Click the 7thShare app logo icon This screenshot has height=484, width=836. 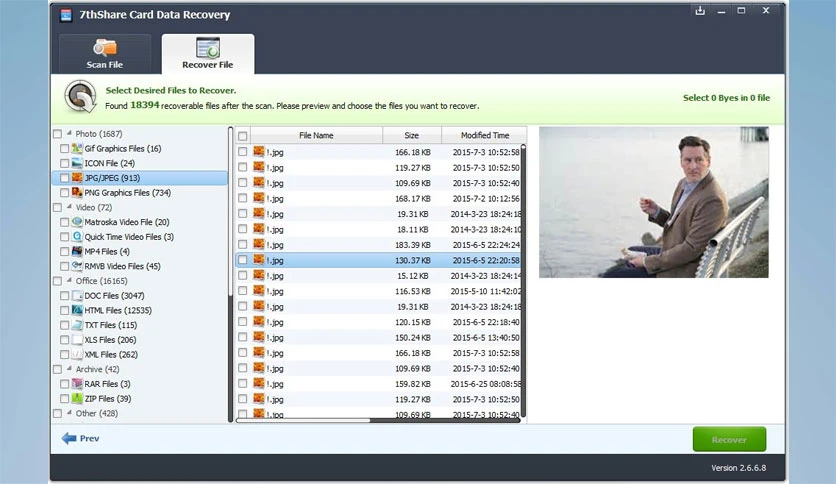[66, 15]
